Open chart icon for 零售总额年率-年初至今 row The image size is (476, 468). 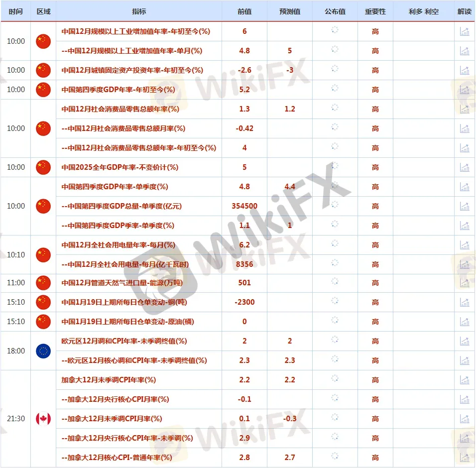(x=465, y=148)
